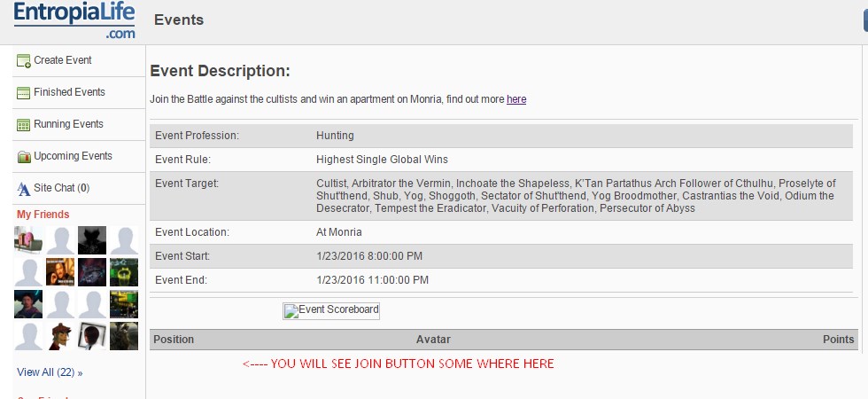Open the Create Event menu item
Image resolution: width=868 pixels, height=399 pixels.
pos(63,60)
